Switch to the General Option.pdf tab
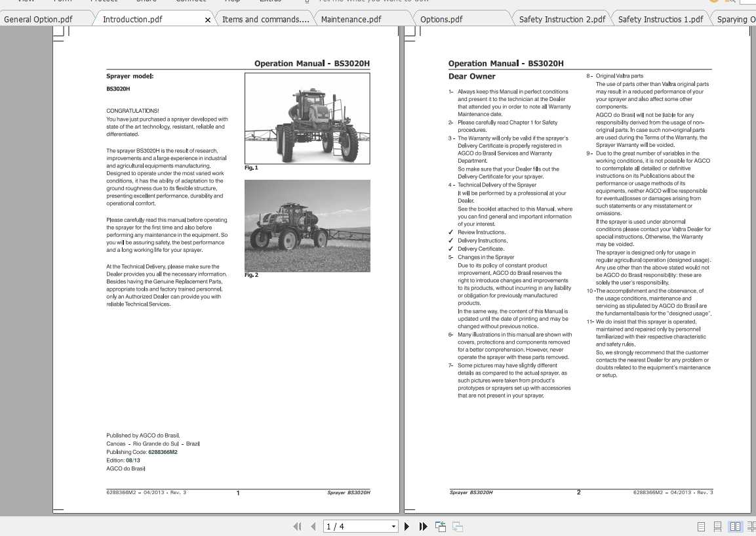This screenshot has width=756, height=536. pyautogui.click(x=39, y=19)
